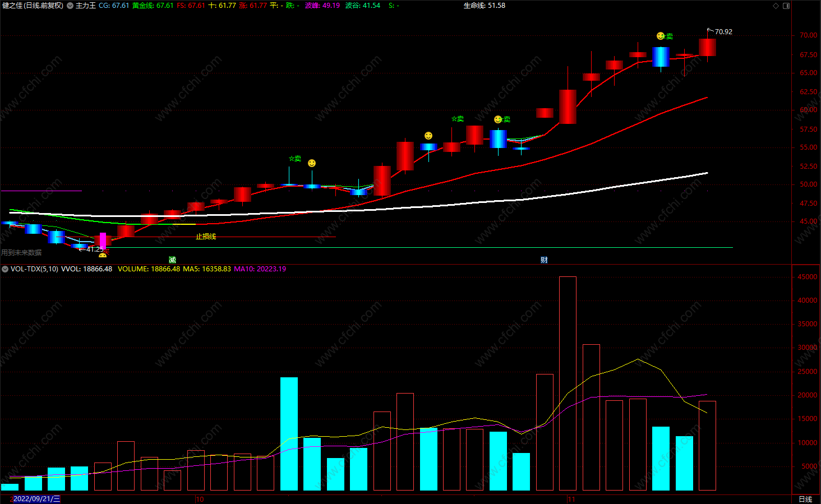Click the MA5: 16358.83 volume readout
821x504 pixels.
(207, 269)
